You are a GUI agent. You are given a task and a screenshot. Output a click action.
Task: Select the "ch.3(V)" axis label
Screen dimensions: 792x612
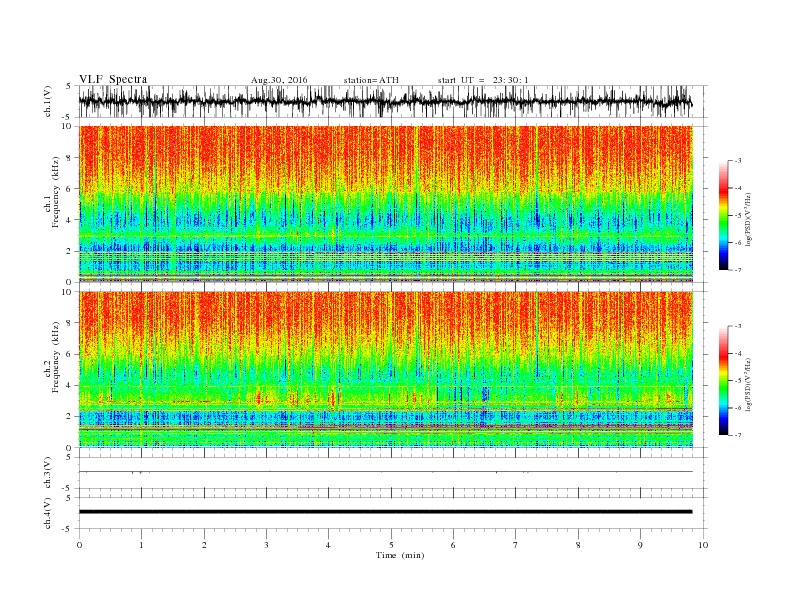(x=48, y=473)
